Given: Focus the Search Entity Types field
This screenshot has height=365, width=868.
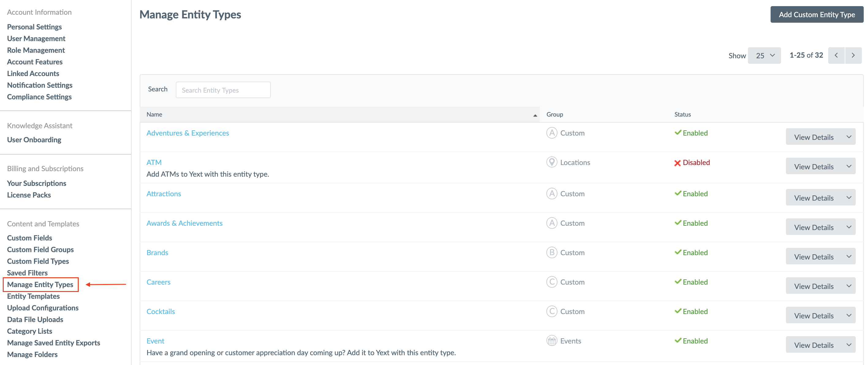Looking at the screenshot, I should click(223, 90).
